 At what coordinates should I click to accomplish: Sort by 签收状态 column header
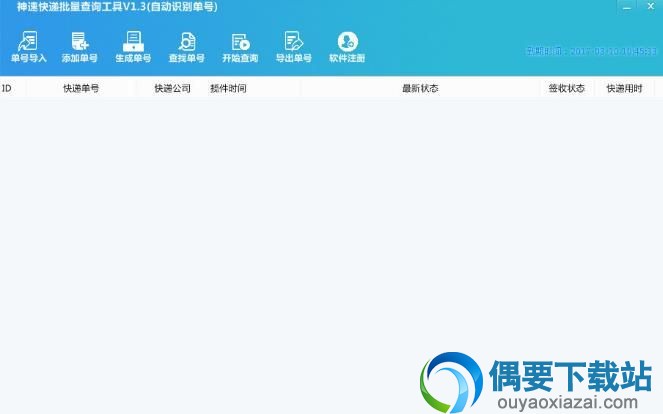point(567,88)
